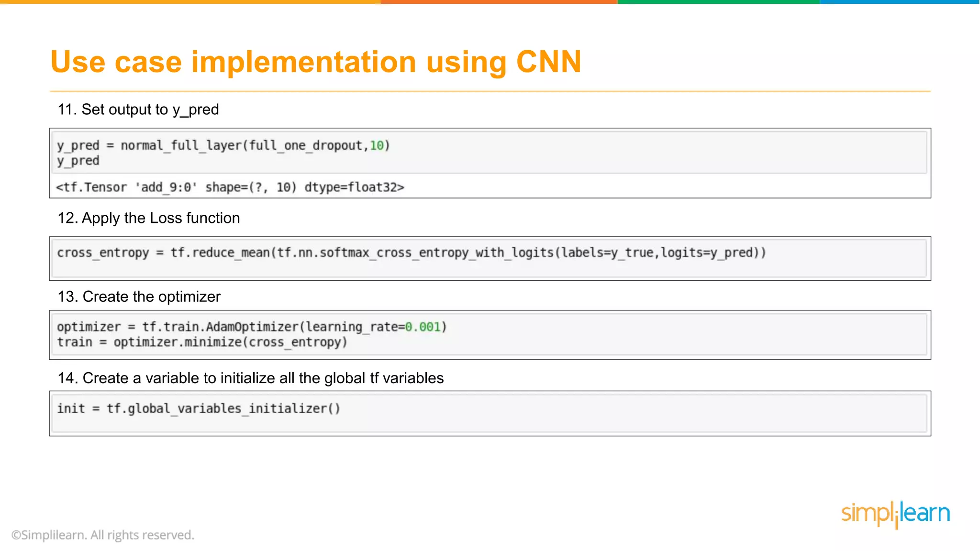
Task: Click the code line 'y_pred = normal_full_layer(full_one_dropout,10)'
Action: pos(223,145)
